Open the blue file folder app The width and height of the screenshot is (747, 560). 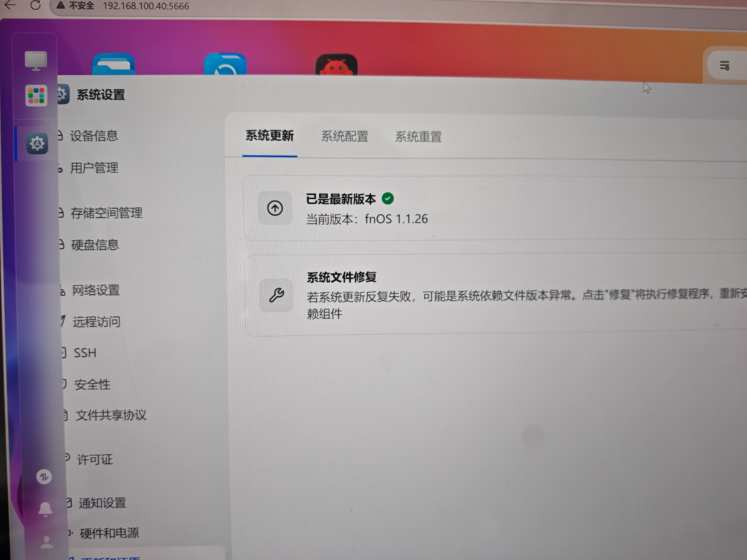click(113, 65)
